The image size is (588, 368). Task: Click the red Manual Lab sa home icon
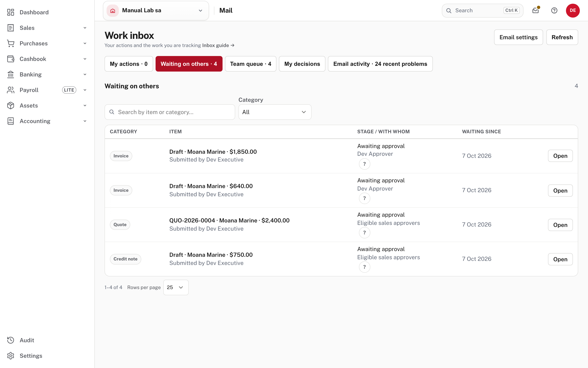coord(113,10)
